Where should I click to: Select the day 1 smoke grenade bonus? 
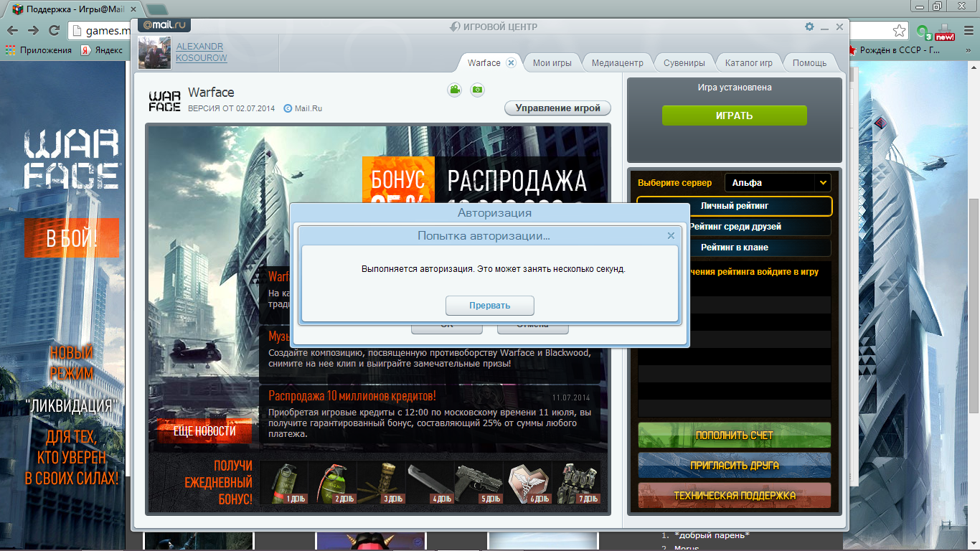click(284, 481)
